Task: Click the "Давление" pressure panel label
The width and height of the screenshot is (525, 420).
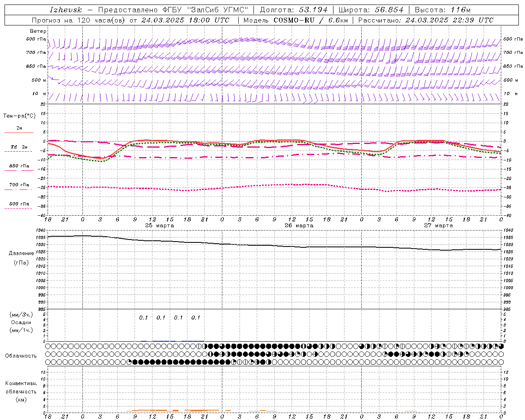Action: (21, 253)
